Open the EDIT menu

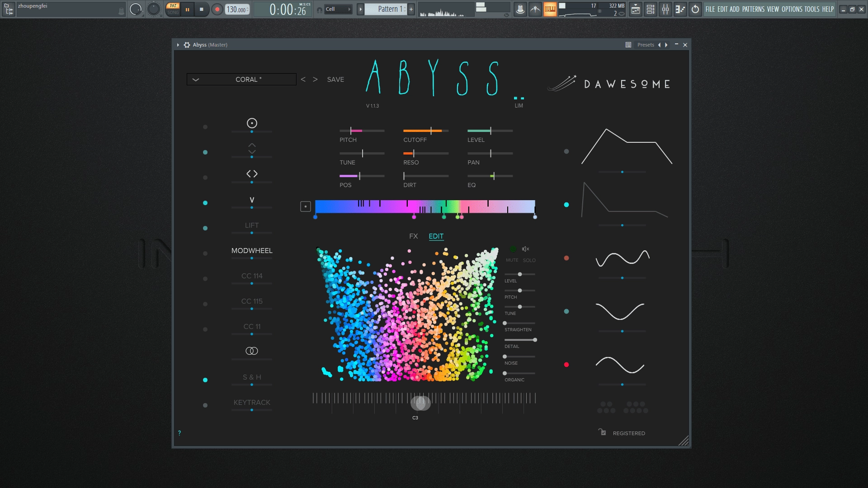[722, 9]
